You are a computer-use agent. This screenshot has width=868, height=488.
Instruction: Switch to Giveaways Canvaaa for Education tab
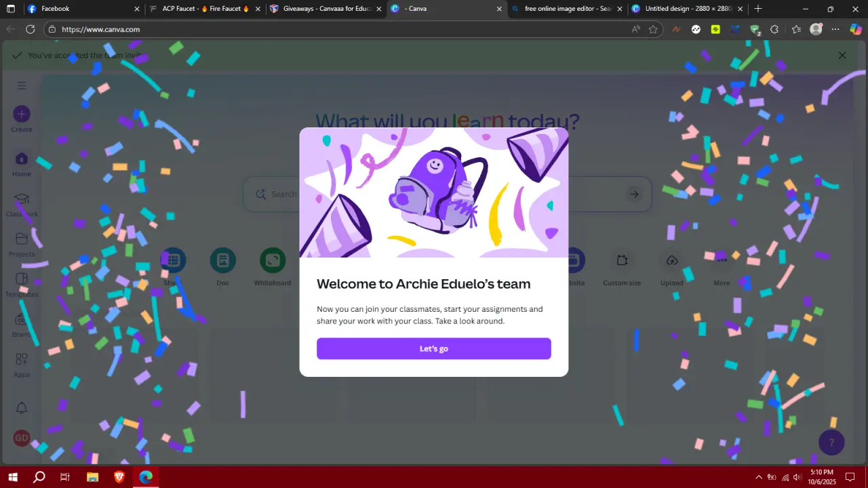point(326,9)
